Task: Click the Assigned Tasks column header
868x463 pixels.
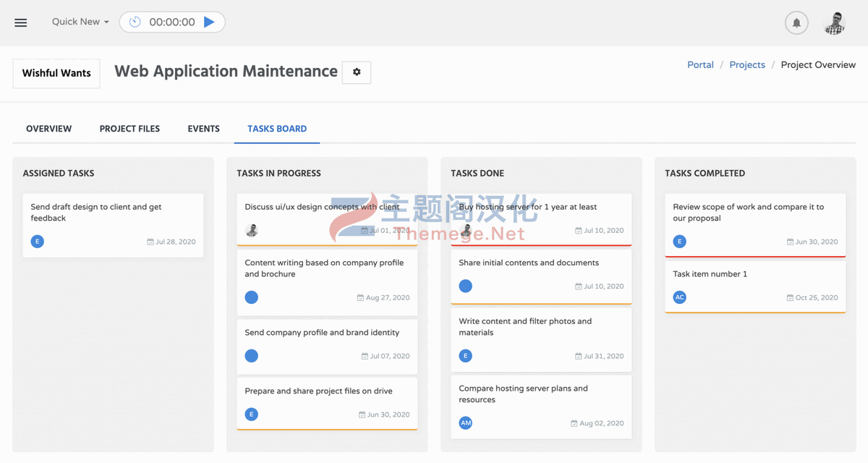Action: pyautogui.click(x=59, y=174)
